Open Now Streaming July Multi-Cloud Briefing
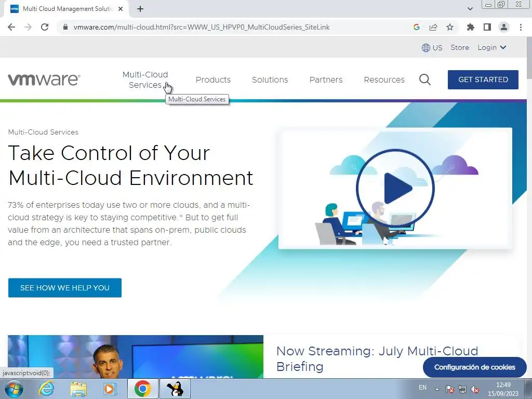The height and width of the screenshot is (399, 532). pyautogui.click(x=377, y=358)
